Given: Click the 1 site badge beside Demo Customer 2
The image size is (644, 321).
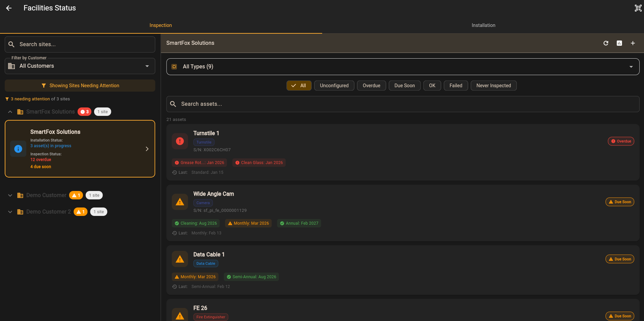Looking at the screenshot, I should tap(99, 212).
